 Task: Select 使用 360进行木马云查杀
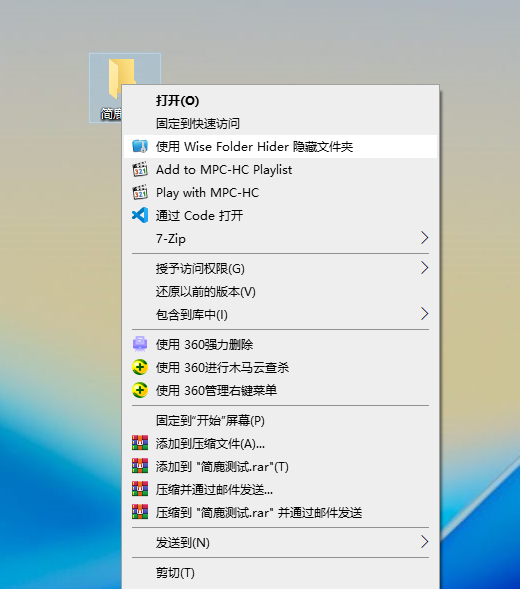pyautogui.click(x=281, y=367)
